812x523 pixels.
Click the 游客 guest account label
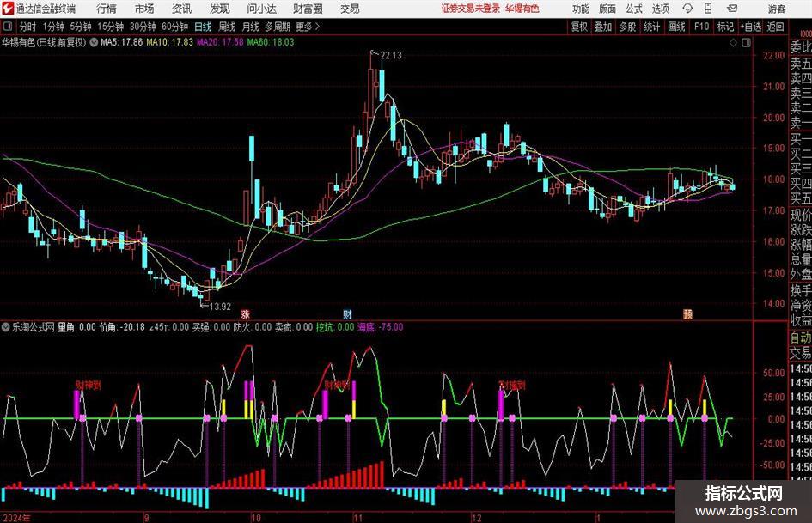[777, 9]
